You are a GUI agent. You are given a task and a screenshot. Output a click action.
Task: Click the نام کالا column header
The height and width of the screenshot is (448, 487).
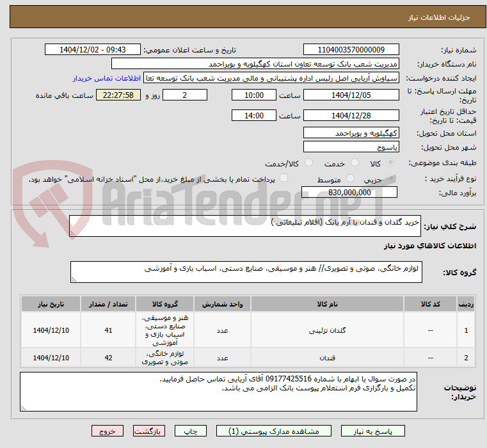point(327,304)
